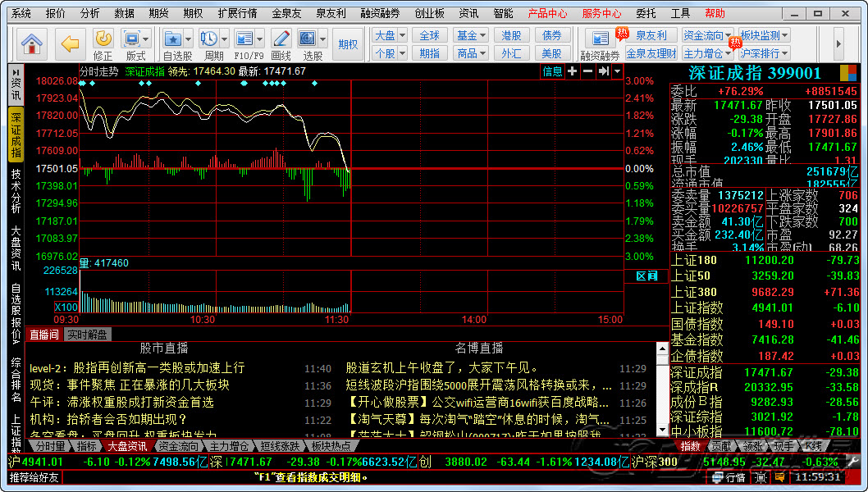Click the 期权 toolbar button
The width and height of the screenshot is (868, 492).
[x=348, y=44]
